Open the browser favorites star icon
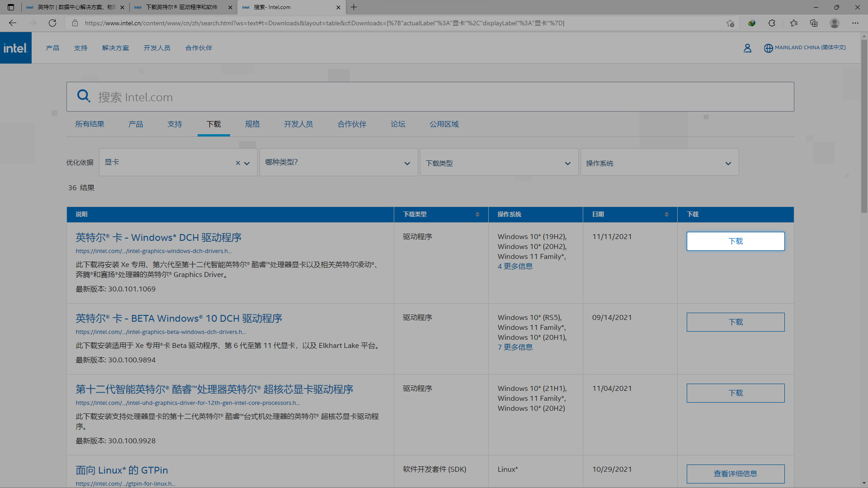 click(793, 23)
